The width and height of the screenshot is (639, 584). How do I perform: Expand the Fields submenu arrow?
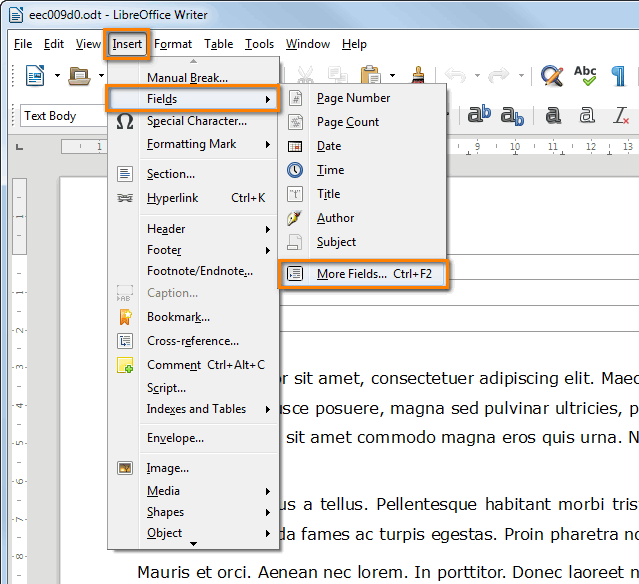268,99
